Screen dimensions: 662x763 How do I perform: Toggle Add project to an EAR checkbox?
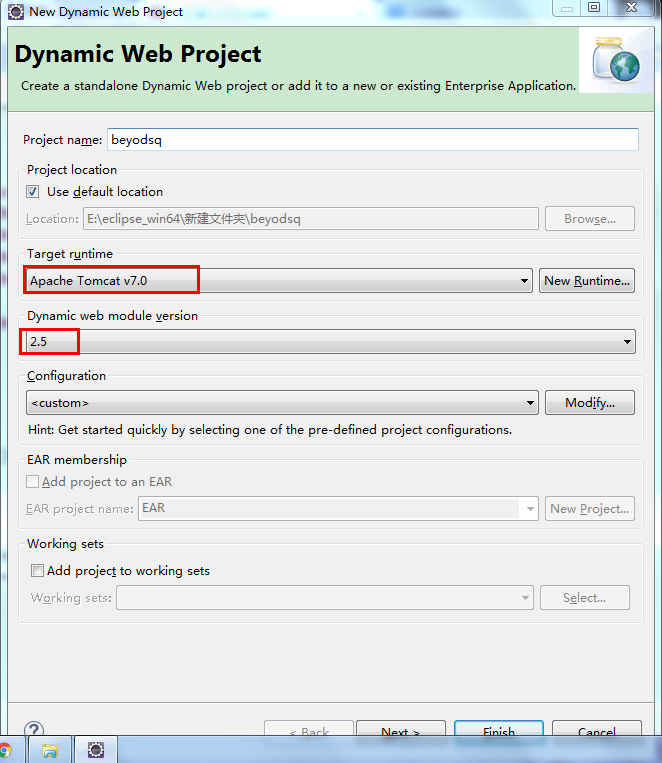(32, 482)
